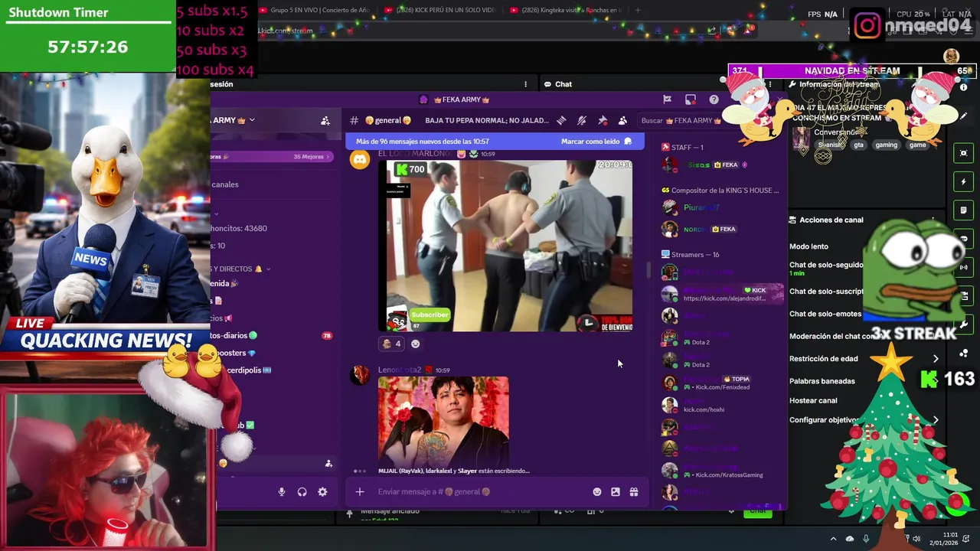Toggle 'Chat de solo-emotes' option
Viewport: 980px width, 551px height.
coord(825,314)
